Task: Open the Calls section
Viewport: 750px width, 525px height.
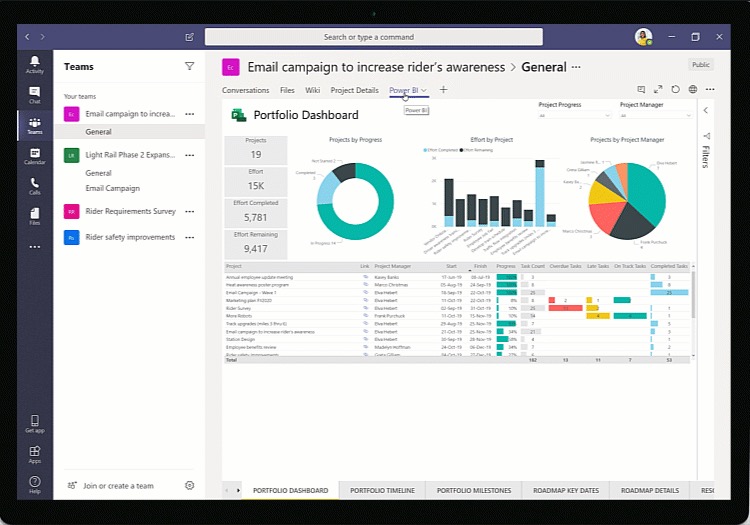Action: click(x=34, y=186)
